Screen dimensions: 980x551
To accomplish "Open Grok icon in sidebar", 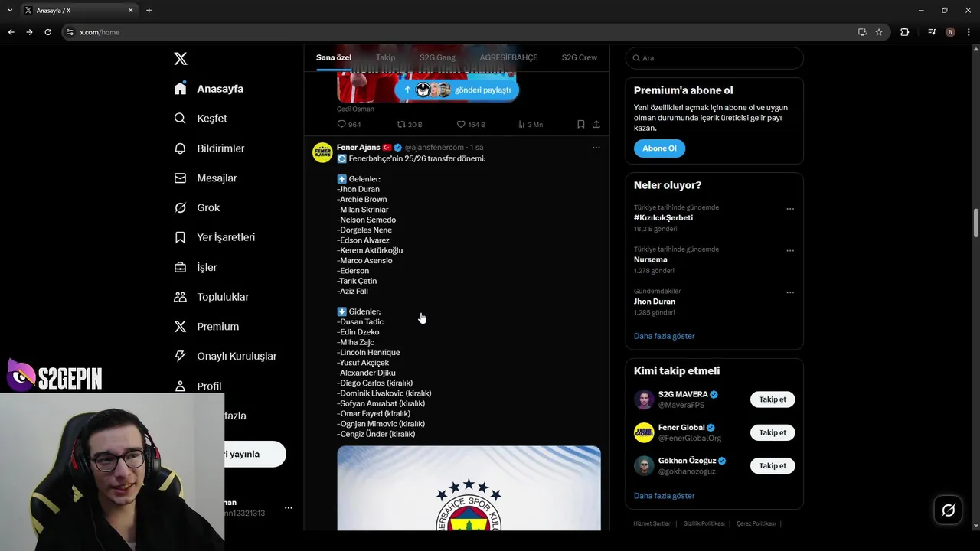I will (180, 208).
